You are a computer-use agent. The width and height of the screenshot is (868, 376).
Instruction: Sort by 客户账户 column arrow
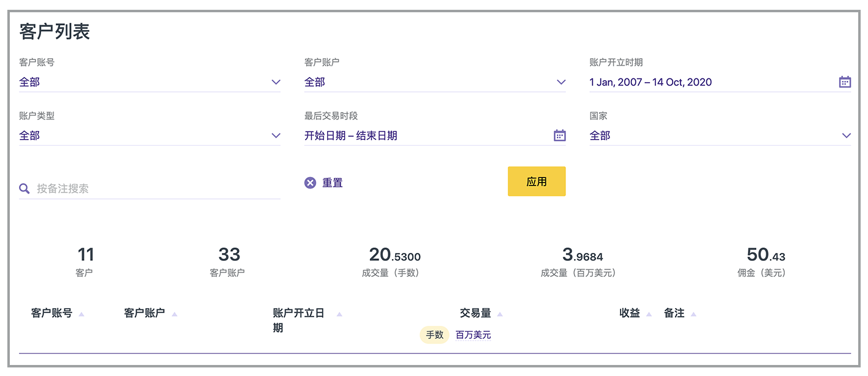(x=174, y=314)
